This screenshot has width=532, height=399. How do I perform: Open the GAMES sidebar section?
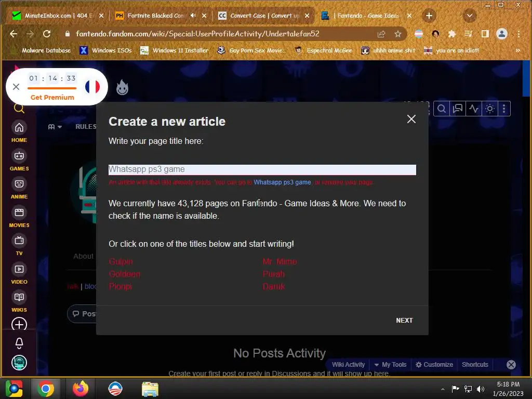[x=19, y=161]
